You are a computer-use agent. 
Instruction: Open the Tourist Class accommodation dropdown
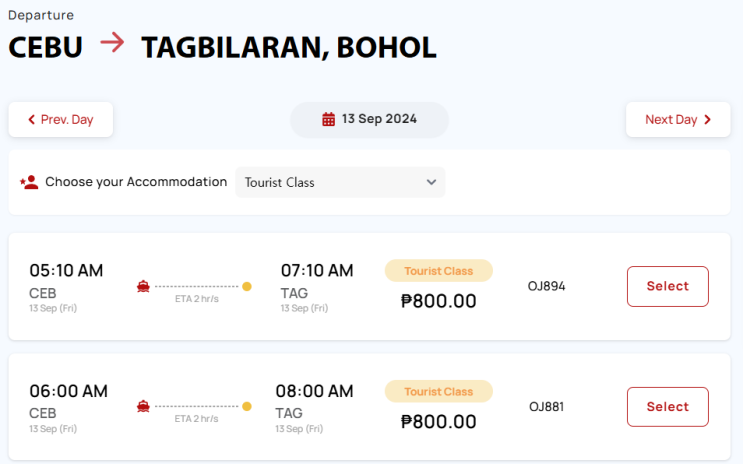click(x=340, y=182)
